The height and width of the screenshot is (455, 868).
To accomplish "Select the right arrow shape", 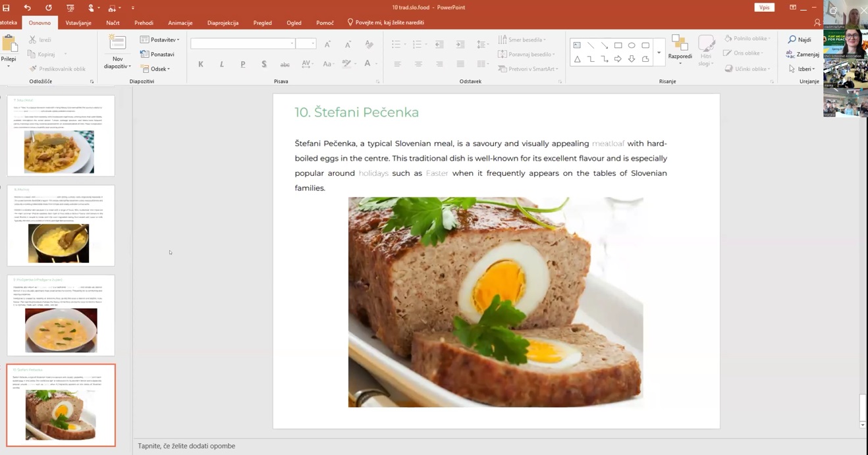I will [x=618, y=59].
